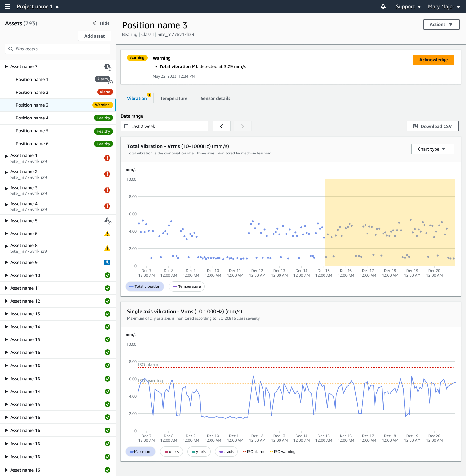The width and height of the screenshot is (466, 476).
Task: Click the download icon on Download CSV
Action: (415, 126)
